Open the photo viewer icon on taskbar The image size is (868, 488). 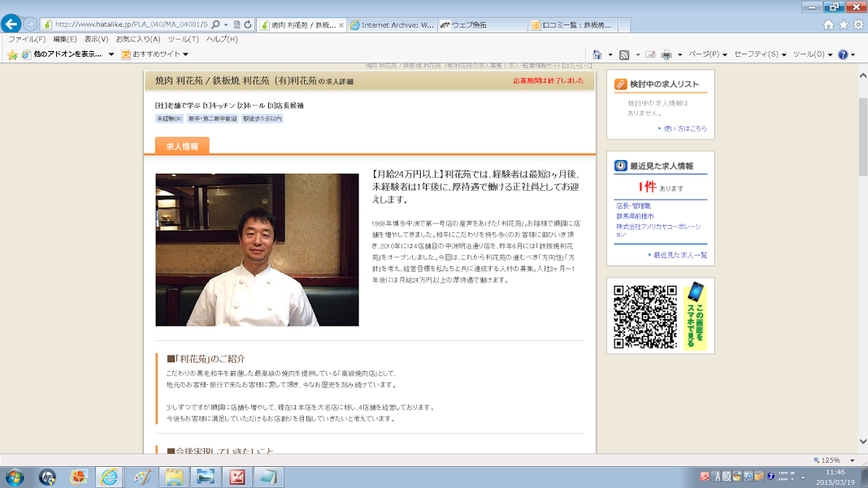pyautogui.click(x=206, y=477)
